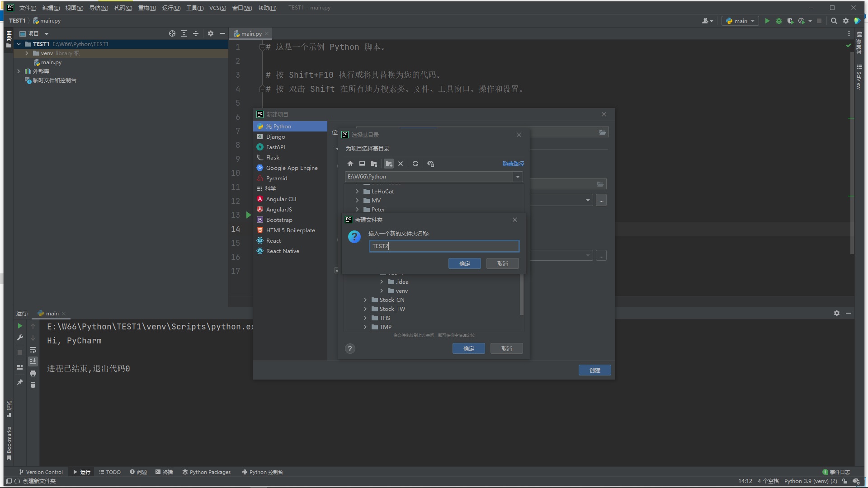Expand Stock_TW folder in directory tree
Screen dimensions: 868x488
click(365, 309)
